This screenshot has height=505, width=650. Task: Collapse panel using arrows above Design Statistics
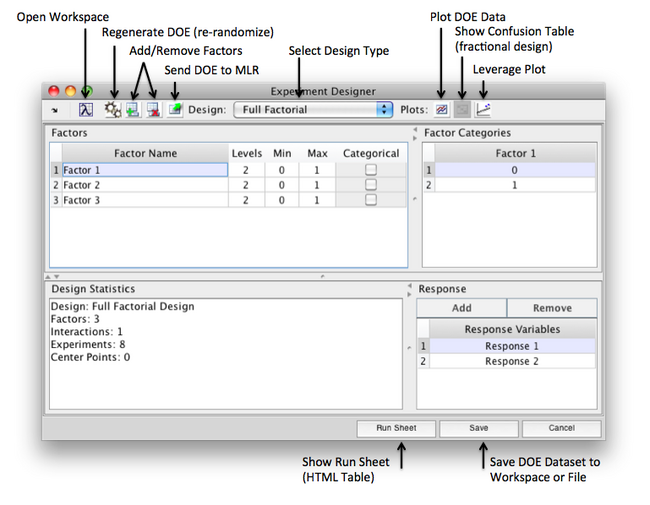[x=52, y=275]
